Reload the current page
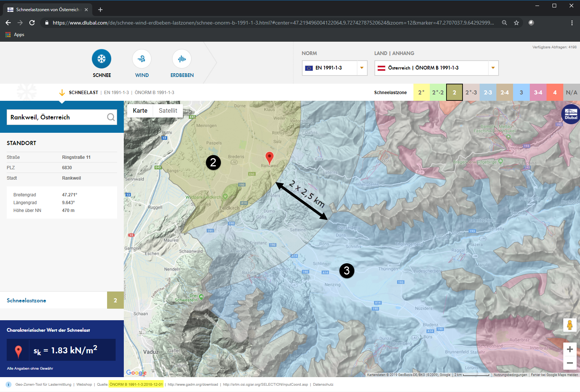Image resolution: width=580 pixels, height=392 pixels. tap(32, 23)
